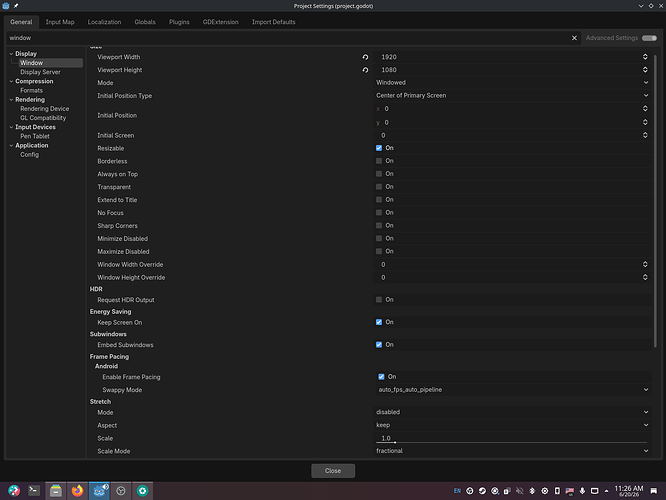This screenshot has width=666, height=500.
Task: Uncheck Keep Screen On checkbox
Action: [x=379, y=322]
